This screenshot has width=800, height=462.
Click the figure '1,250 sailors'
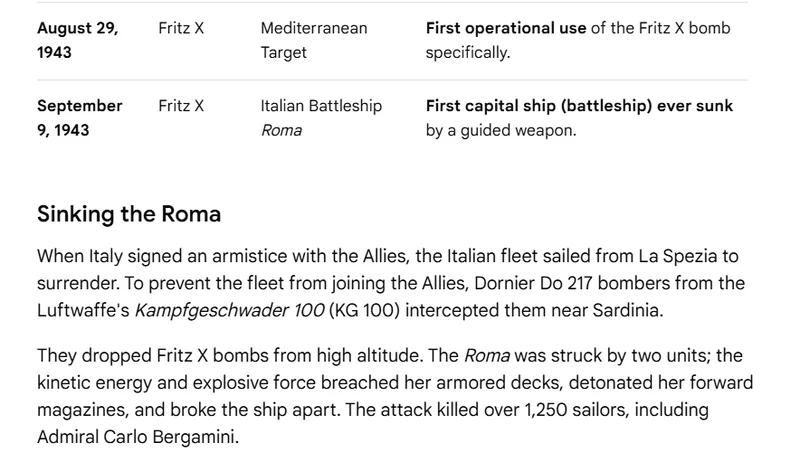point(577,410)
